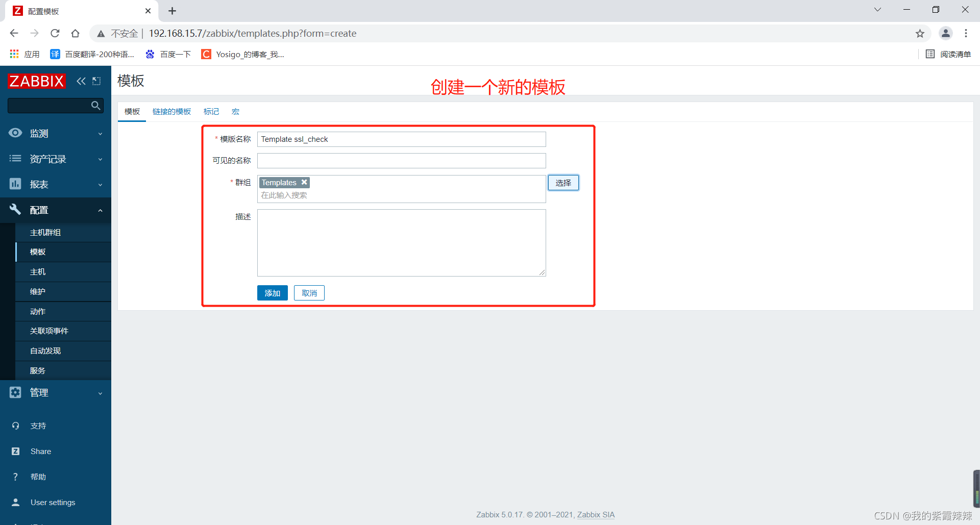980x525 pixels.
Task: Click the gear icon beside 管理
Action: pos(15,392)
